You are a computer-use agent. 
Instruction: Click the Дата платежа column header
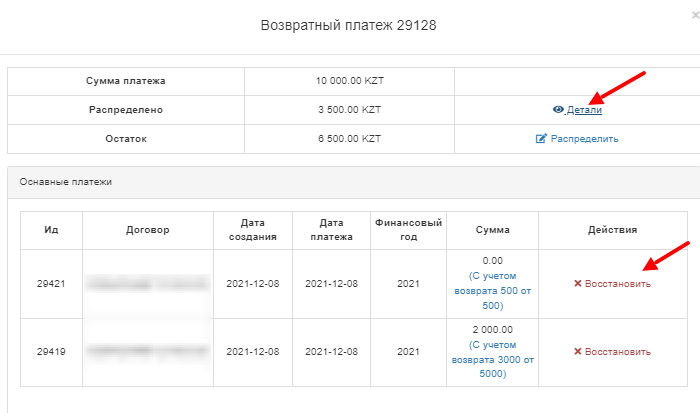pyautogui.click(x=331, y=230)
